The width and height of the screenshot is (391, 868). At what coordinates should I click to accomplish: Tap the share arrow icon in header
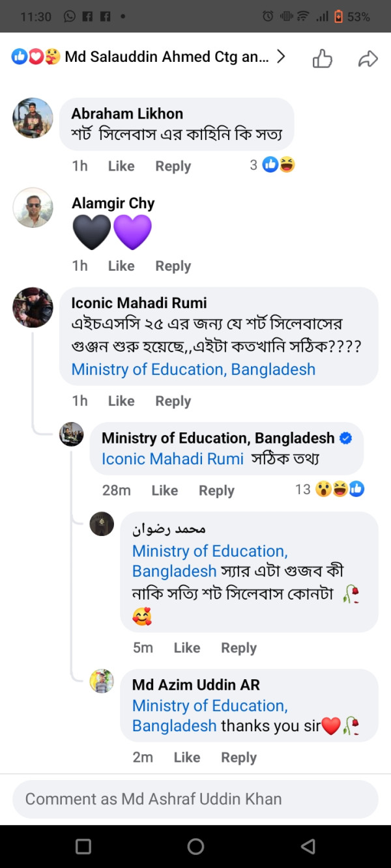pyautogui.click(x=368, y=59)
